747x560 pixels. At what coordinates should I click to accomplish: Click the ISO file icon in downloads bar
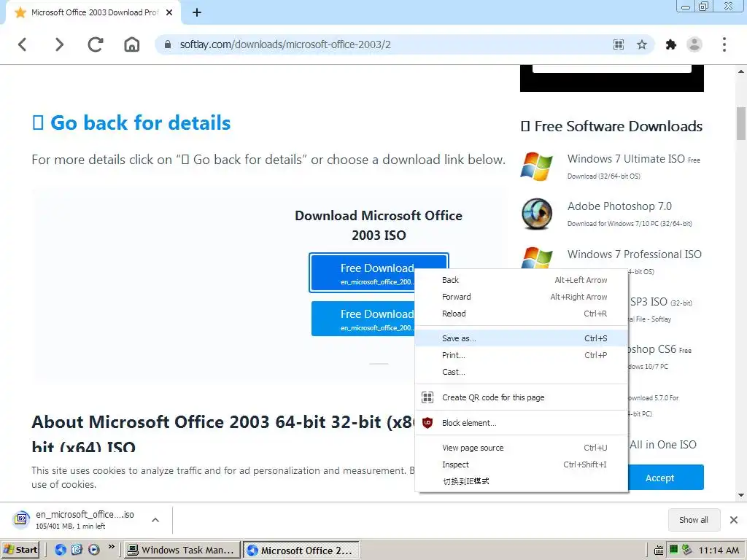[x=21, y=519]
